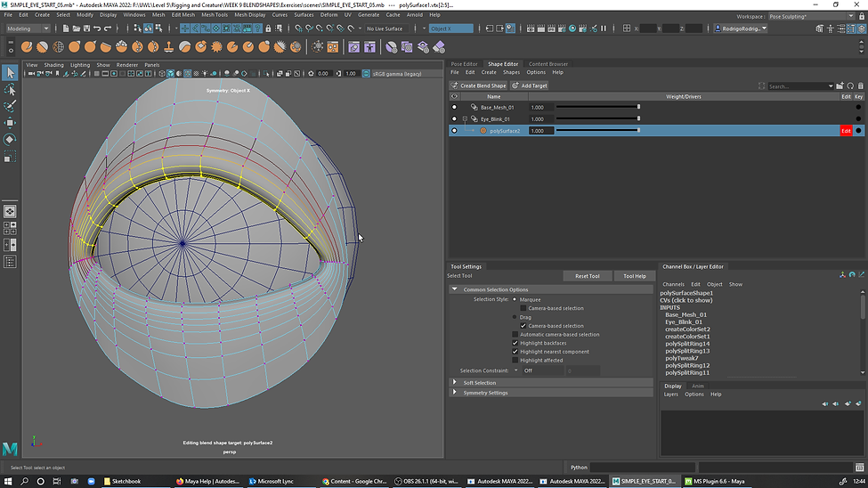
Task: Collapse Common Selection Options section
Action: (x=455, y=289)
